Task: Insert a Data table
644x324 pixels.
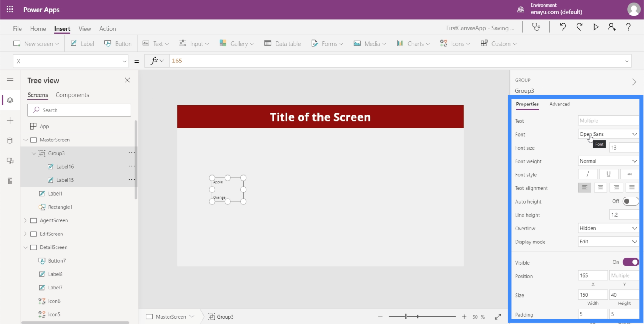Action: 283,43
